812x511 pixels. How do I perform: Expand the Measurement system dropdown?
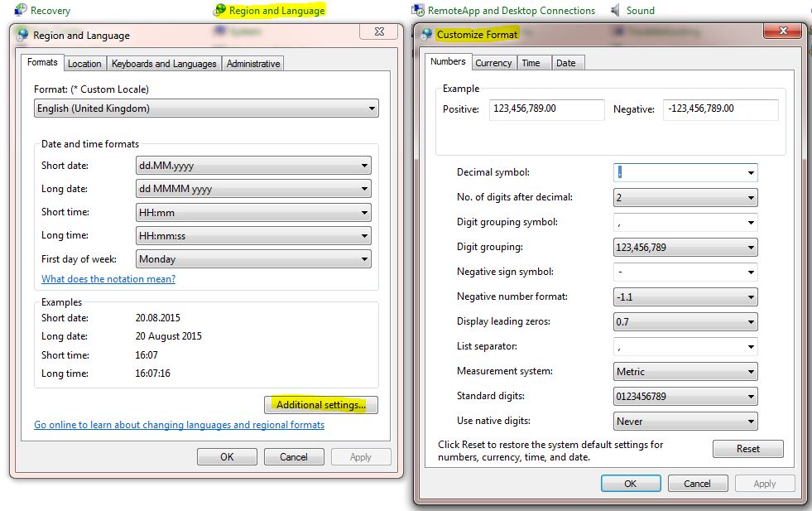[685, 372]
